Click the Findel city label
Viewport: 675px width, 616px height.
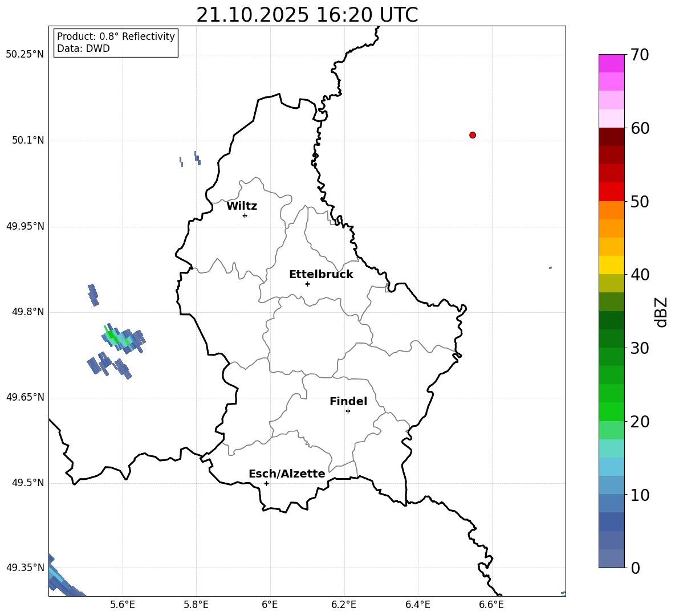coord(348,401)
